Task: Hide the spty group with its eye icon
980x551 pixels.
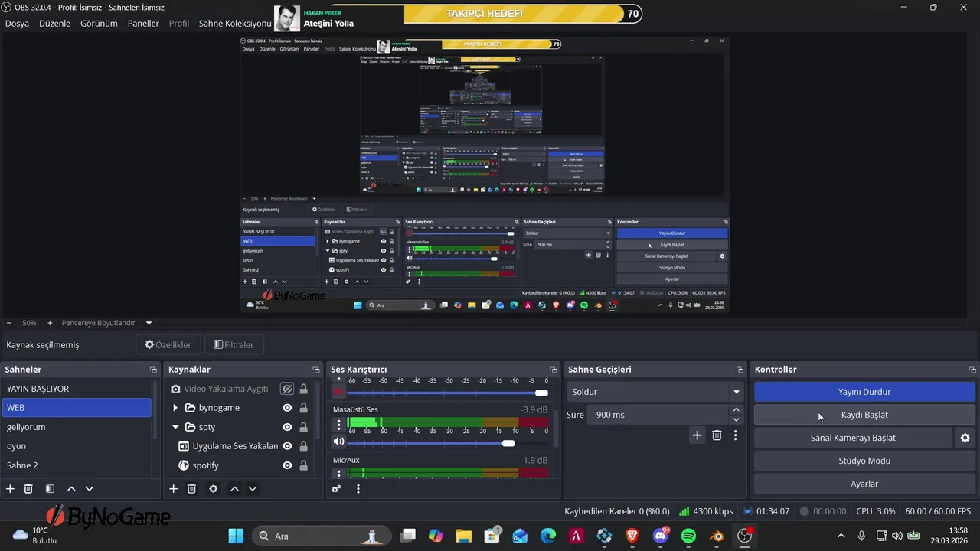Action: coord(287,427)
